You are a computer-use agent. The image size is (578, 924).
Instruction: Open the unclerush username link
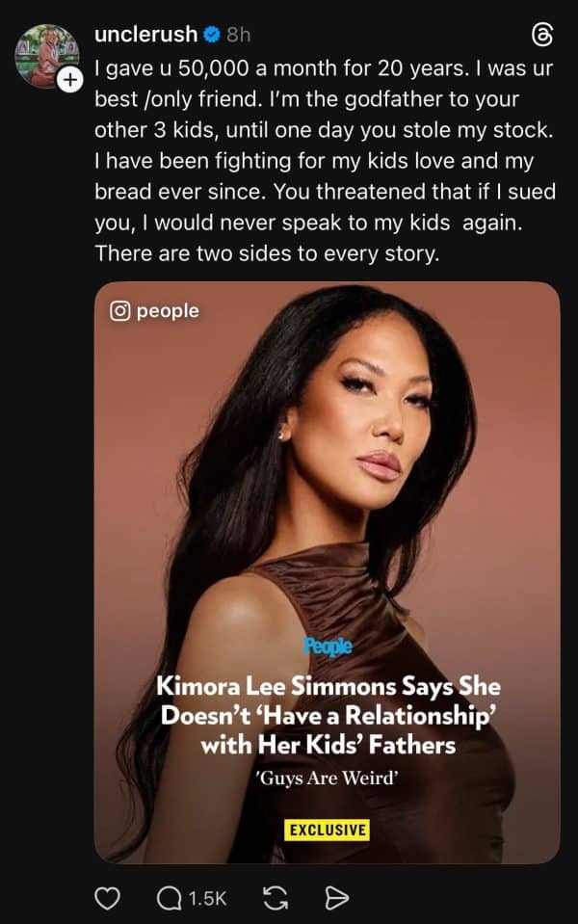[146, 35]
